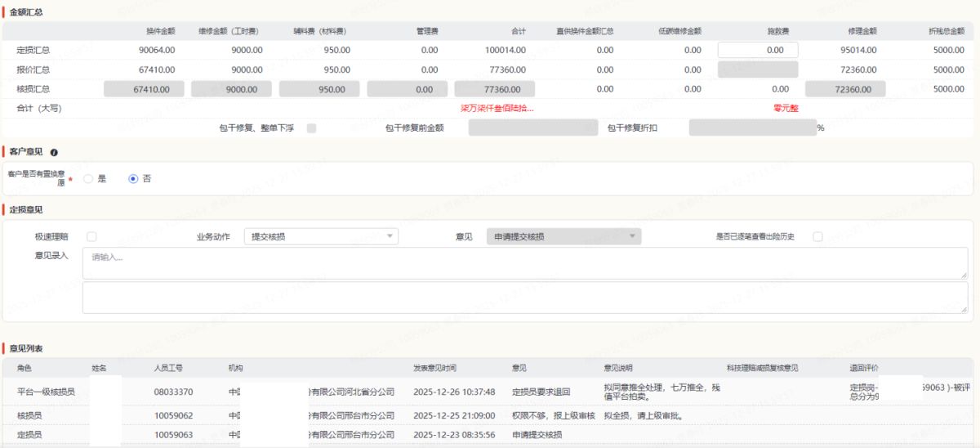
Task: Click the 包干修复前金额 field
Action: (x=532, y=128)
